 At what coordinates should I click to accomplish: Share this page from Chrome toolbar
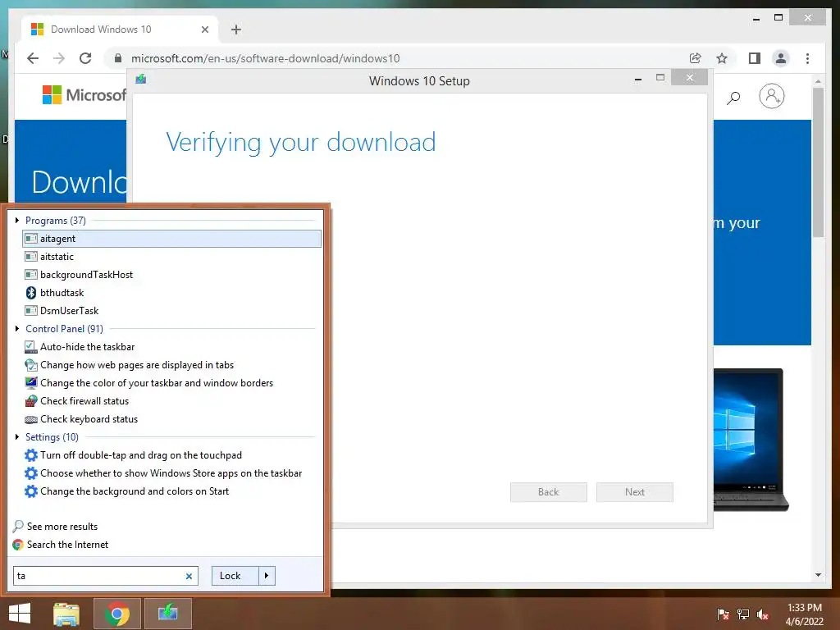pos(696,58)
